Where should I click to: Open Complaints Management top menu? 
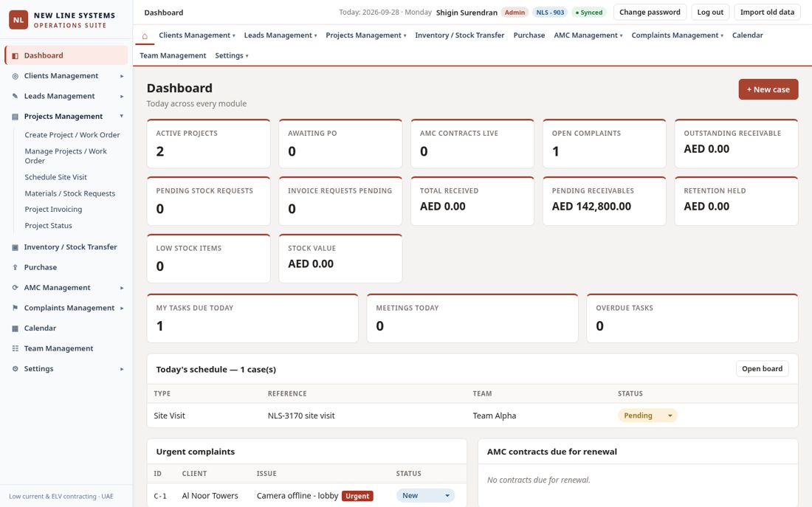[678, 35]
